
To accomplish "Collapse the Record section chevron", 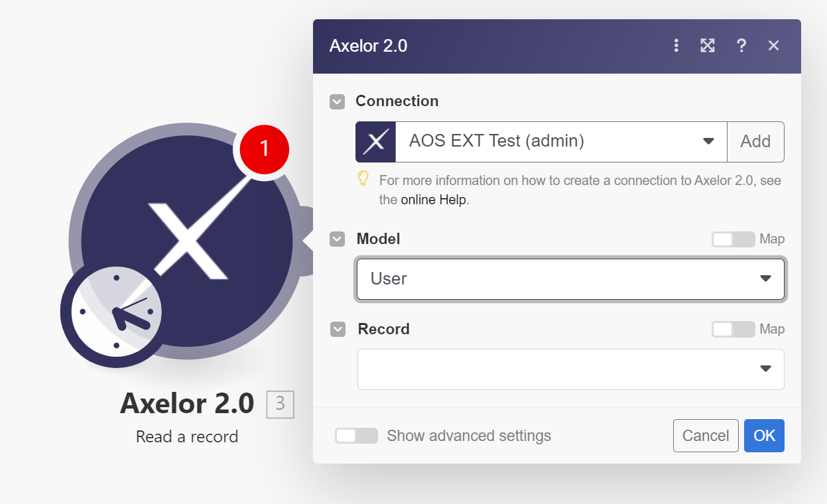I will click(338, 330).
